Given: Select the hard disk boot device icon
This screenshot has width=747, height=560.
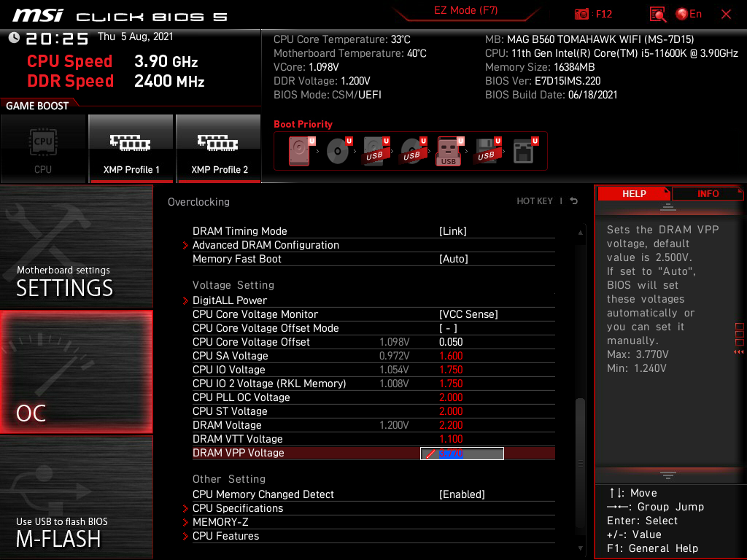Looking at the screenshot, I should tap(301, 151).
